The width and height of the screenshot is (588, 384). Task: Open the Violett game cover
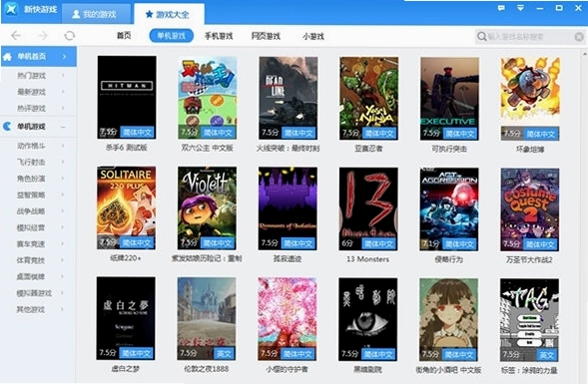coord(207,208)
